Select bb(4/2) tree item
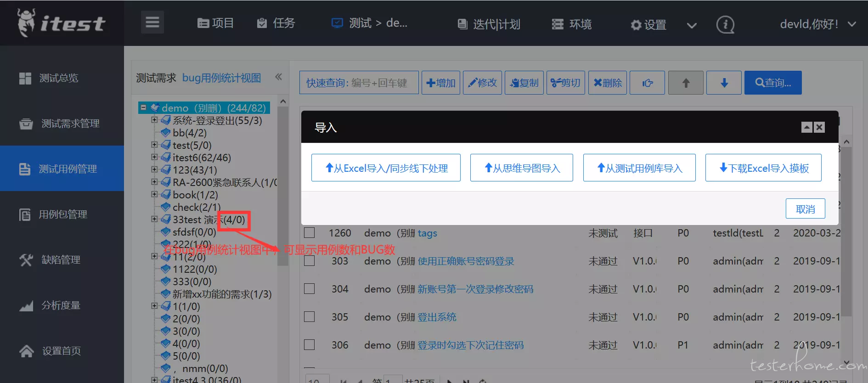The image size is (868, 383). 189,133
